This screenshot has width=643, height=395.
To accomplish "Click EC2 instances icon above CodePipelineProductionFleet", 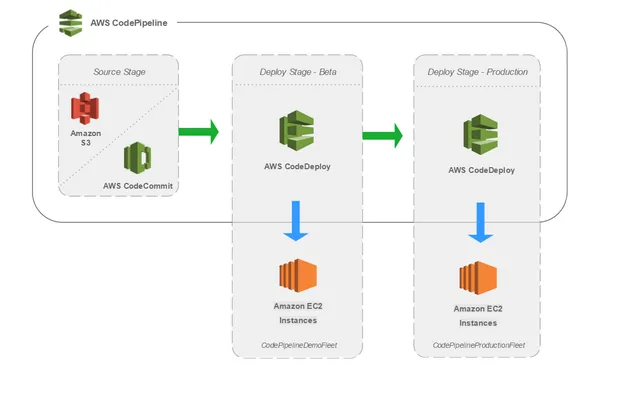I will [478, 278].
